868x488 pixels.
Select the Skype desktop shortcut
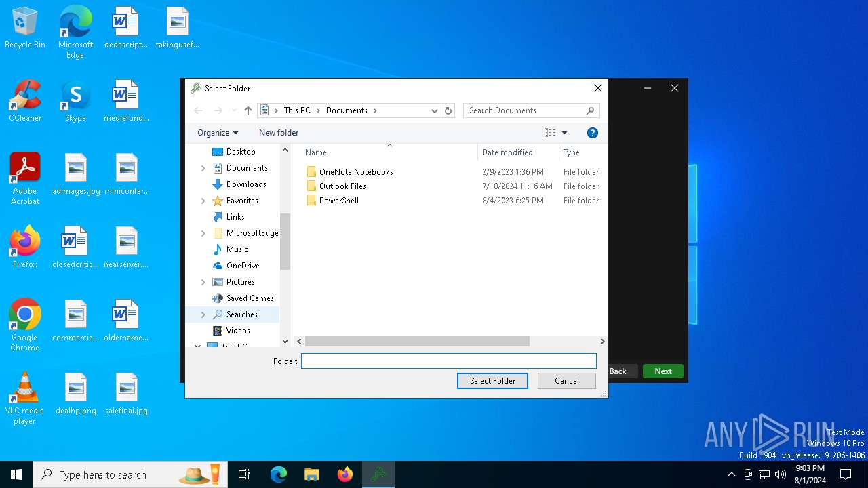pos(75,102)
